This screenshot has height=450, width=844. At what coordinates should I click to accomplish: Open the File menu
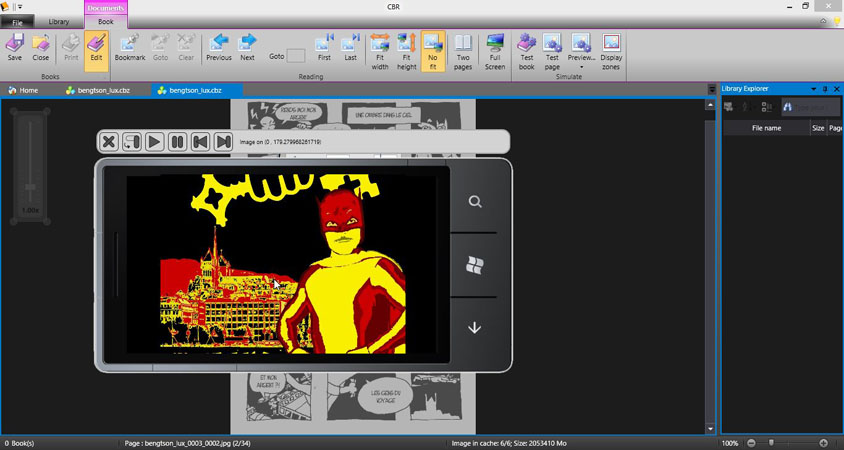[17, 22]
